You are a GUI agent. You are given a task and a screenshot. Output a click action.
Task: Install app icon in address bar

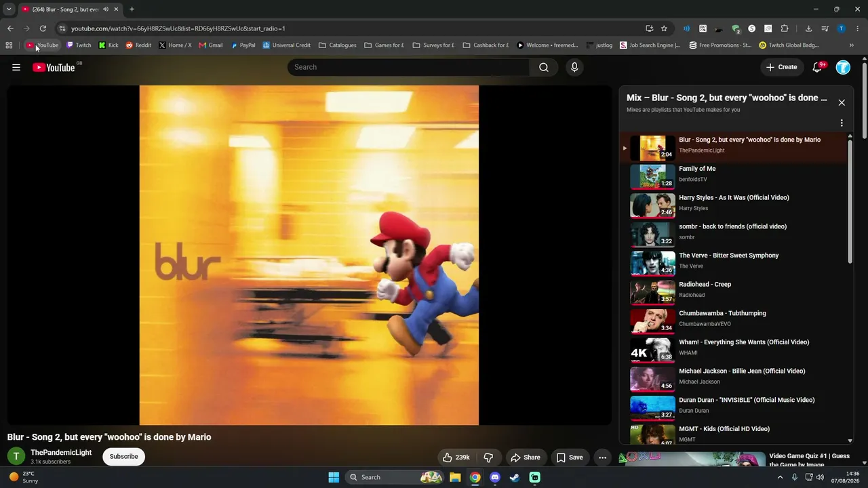click(x=649, y=28)
